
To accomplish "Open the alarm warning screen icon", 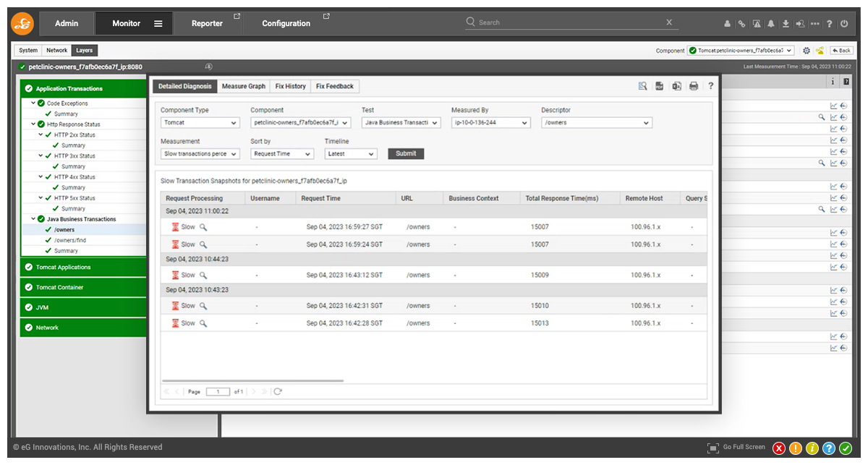I will [757, 24].
